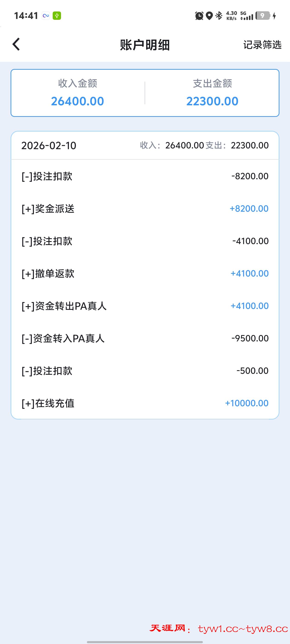Open the 在线充值 +10000.00 record
This screenshot has height=644, width=290.
tap(145, 403)
